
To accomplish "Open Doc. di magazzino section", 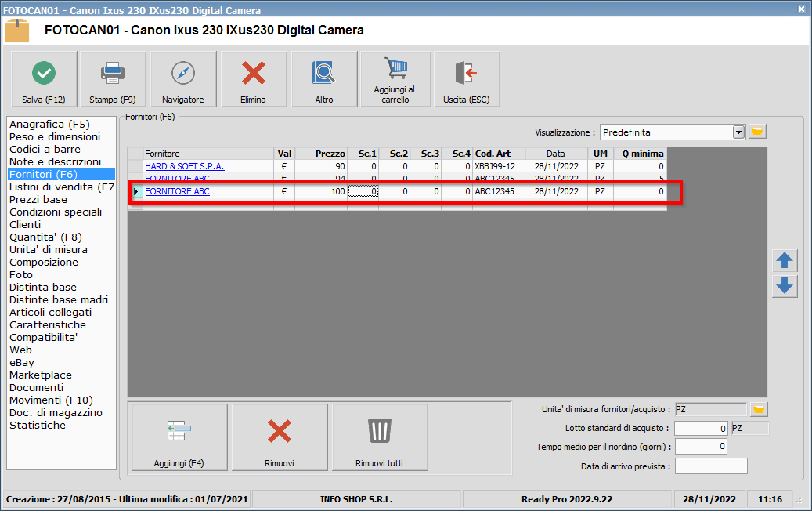I will pos(56,412).
